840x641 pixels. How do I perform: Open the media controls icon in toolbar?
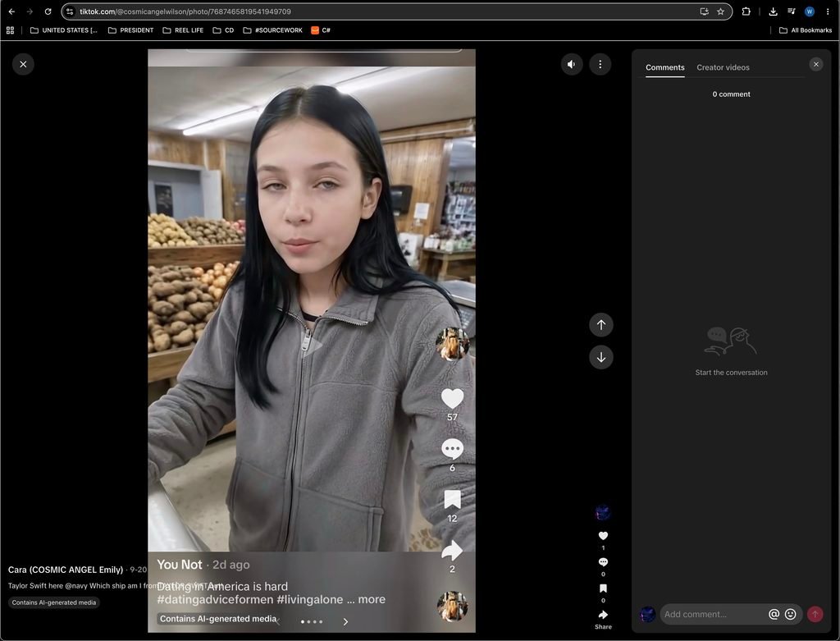pos(792,11)
